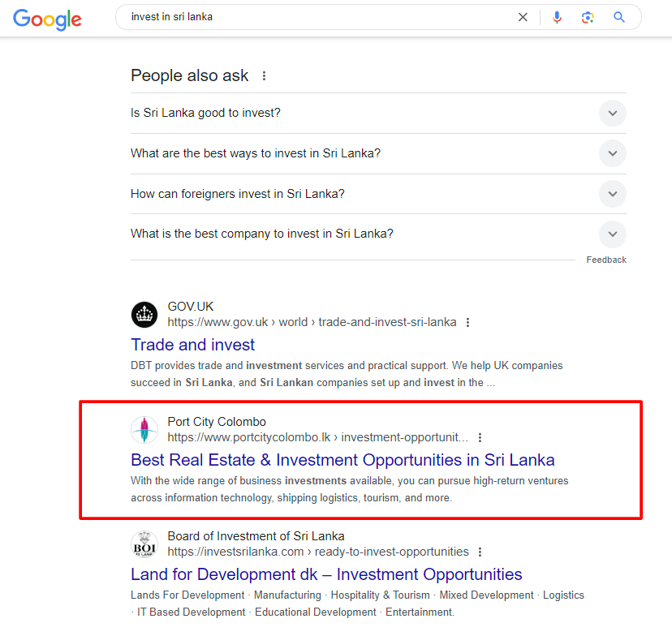Open Land for Development result link
The height and width of the screenshot is (636, 672).
326,574
